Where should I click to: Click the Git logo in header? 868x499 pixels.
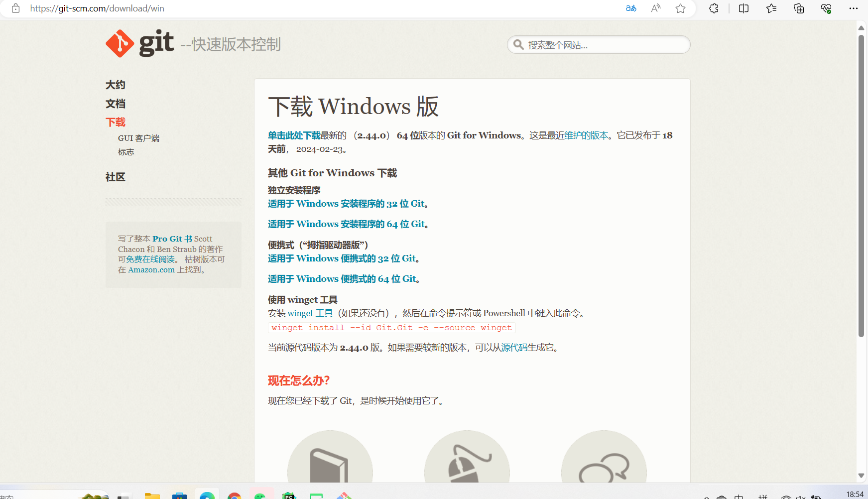pyautogui.click(x=140, y=43)
